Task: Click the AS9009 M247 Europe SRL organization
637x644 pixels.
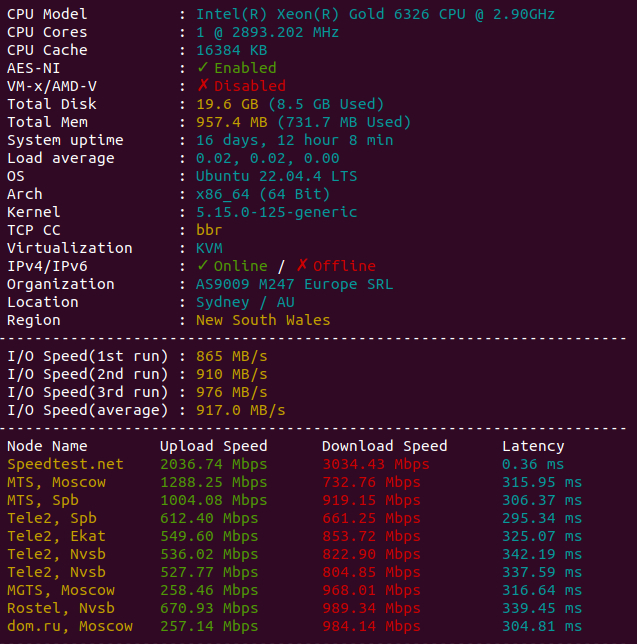Action: pyautogui.click(x=294, y=284)
